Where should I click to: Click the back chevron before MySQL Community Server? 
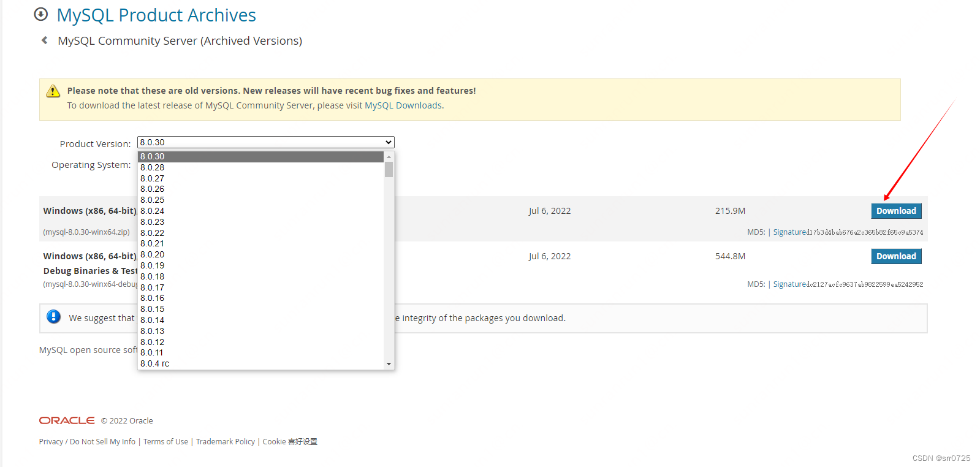point(44,40)
